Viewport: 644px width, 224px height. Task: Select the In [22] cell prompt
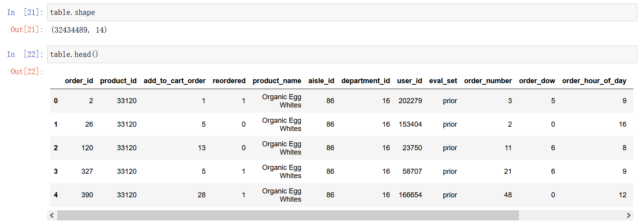pyautogui.click(x=25, y=55)
